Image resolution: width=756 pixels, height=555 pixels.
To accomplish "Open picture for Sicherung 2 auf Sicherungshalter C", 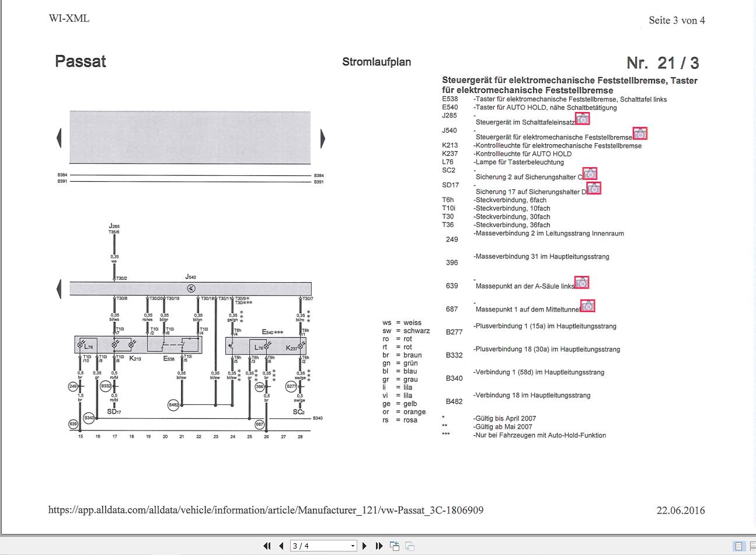I will [590, 174].
